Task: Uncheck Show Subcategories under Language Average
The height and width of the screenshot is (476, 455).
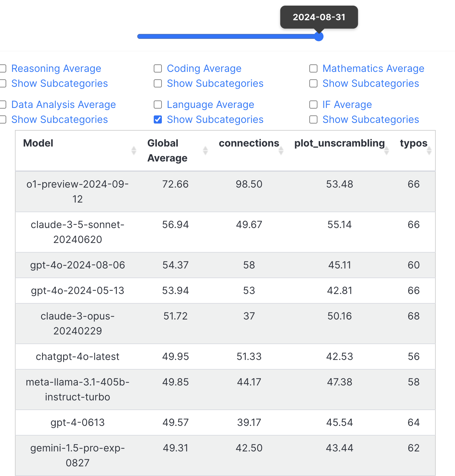Action: pos(158,119)
